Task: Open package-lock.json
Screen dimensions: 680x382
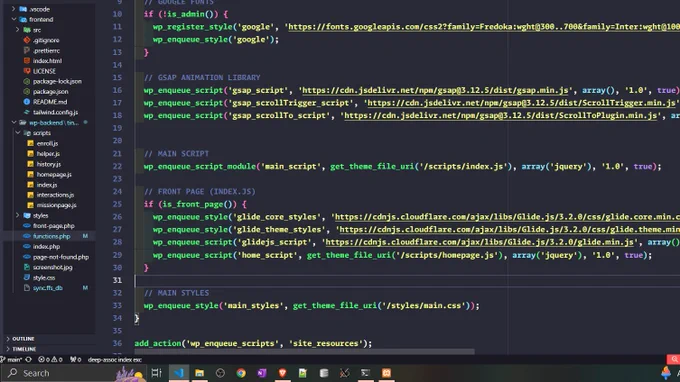Action: tap(57, 82)
